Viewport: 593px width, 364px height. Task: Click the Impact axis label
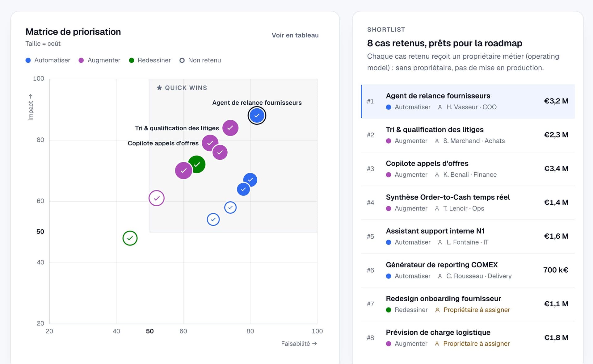pos(31,107)
